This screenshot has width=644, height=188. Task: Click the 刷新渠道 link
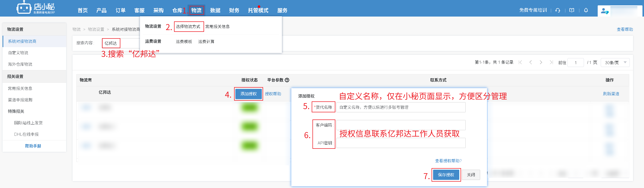[x=611, y=94]
